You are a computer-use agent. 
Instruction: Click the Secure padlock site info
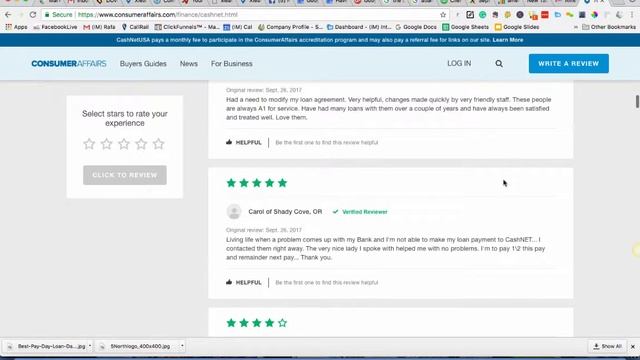click(x=58, y=15)
